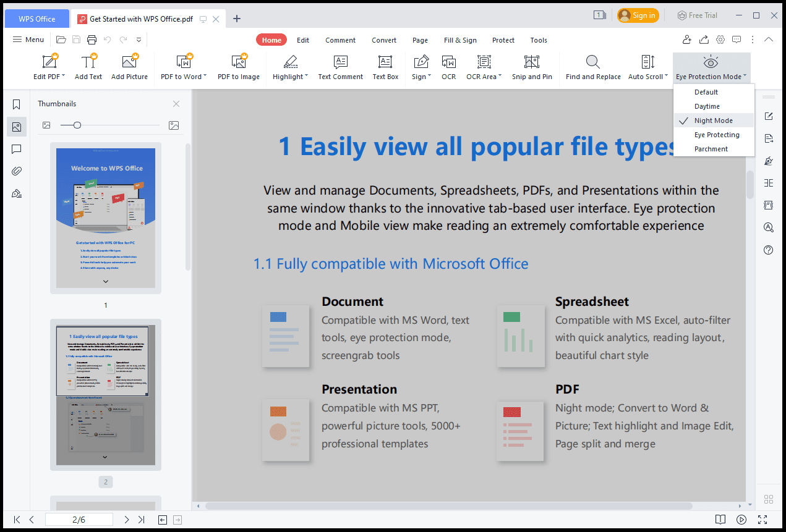Open the help question mark icon

pos(769,250)
